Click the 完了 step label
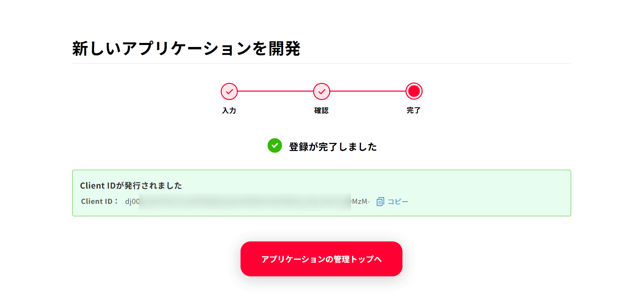Screen dimensions: 644x302 point(414,110)
